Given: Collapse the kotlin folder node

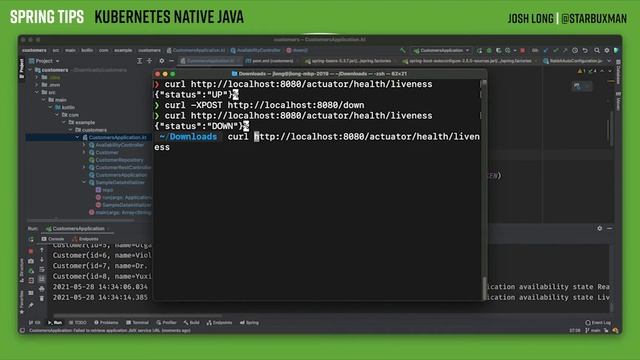Looking at the screenshot, I should point(50,107).
